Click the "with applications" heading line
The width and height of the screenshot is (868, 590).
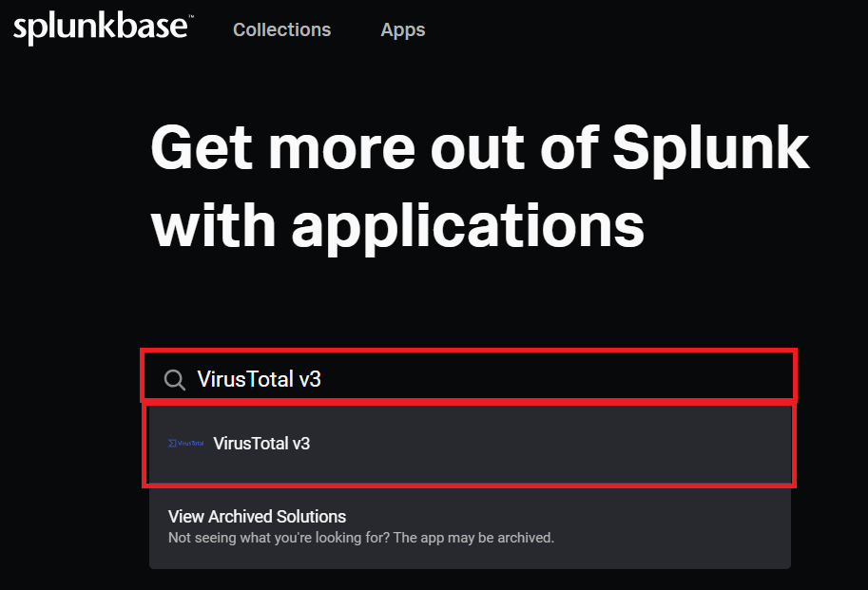tap(397, 225)
